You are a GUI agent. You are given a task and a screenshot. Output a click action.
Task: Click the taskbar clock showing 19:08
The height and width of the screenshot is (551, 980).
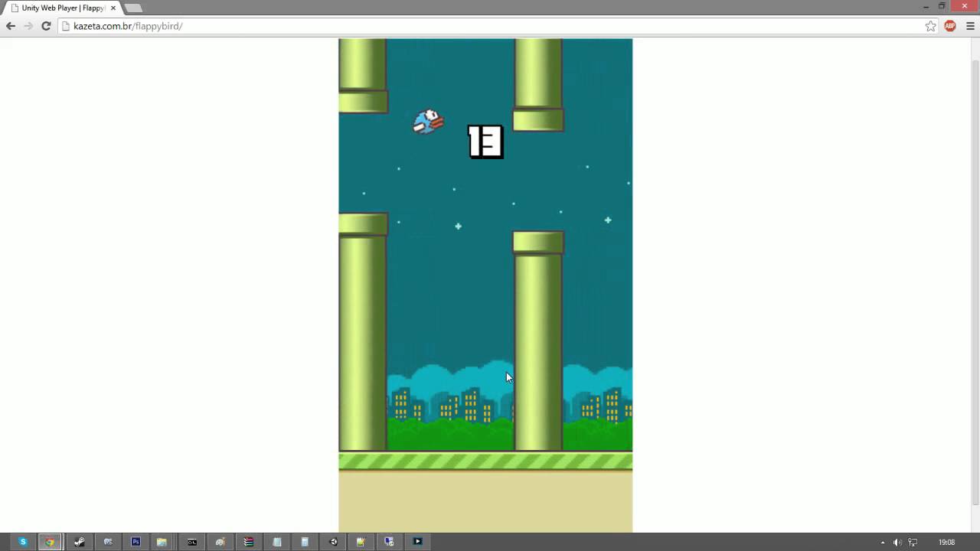tap(947, 543)
